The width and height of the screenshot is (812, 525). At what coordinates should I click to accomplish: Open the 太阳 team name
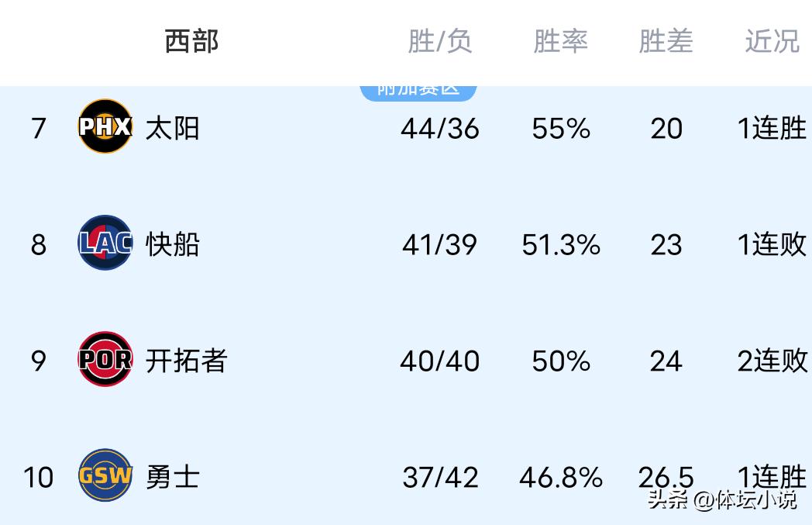point(172,128)
